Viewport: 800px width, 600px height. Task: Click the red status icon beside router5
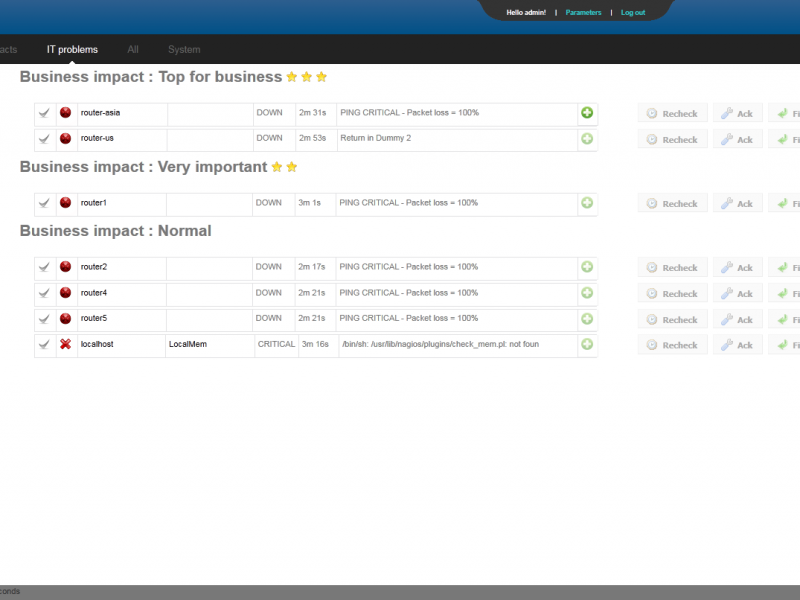(x=66, y=318)
